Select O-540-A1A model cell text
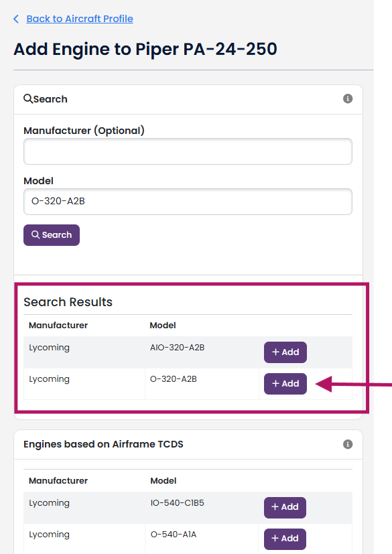The height and width of the screenshot is (554, 392). (x=173, y=534)
